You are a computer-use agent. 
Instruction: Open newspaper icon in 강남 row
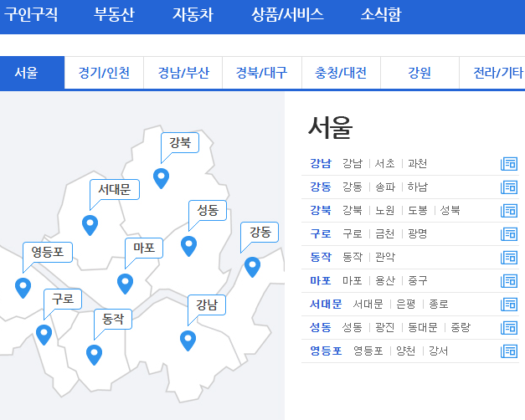click(x=509, y=164)
